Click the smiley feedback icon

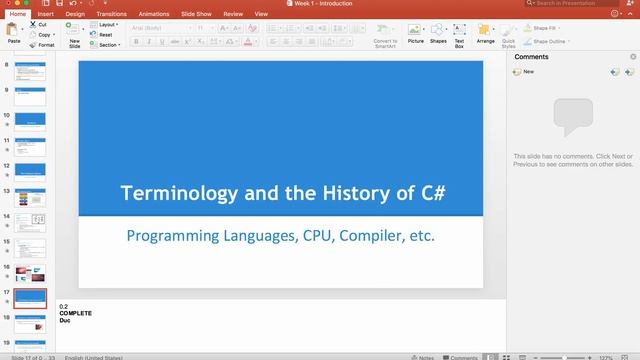[615, 13]
